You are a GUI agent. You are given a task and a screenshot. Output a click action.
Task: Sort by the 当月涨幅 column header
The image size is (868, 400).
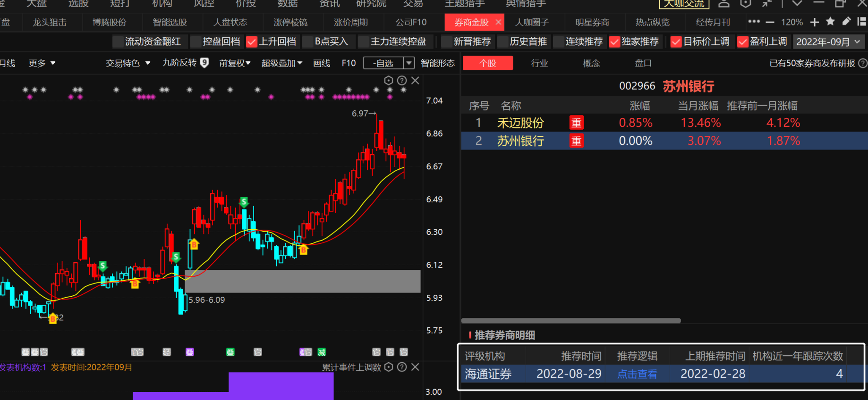click(698, 106)
